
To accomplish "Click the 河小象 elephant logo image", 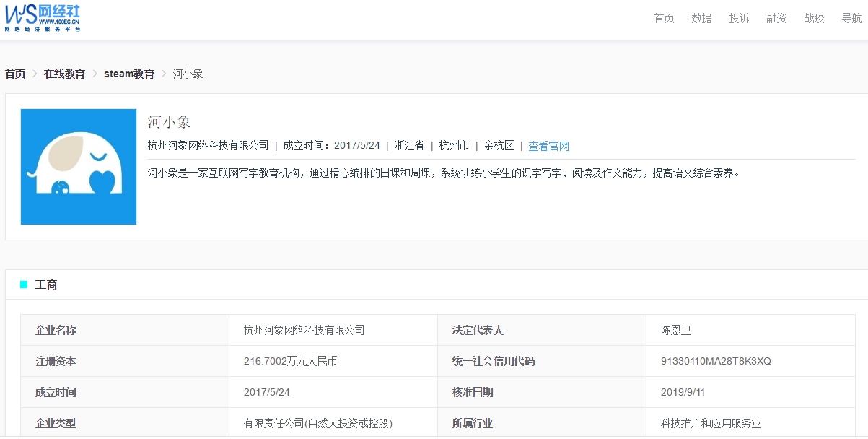I will point(79,167).
